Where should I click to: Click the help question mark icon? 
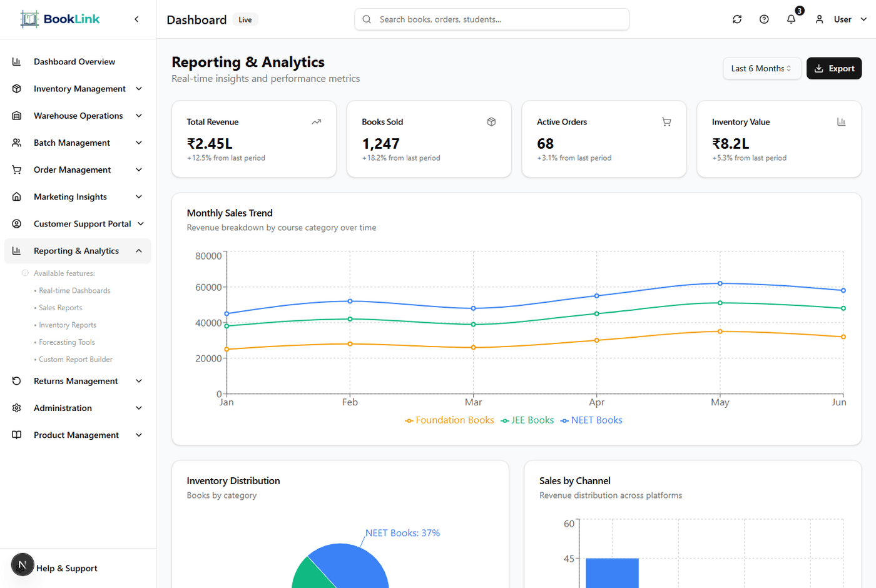764,19
